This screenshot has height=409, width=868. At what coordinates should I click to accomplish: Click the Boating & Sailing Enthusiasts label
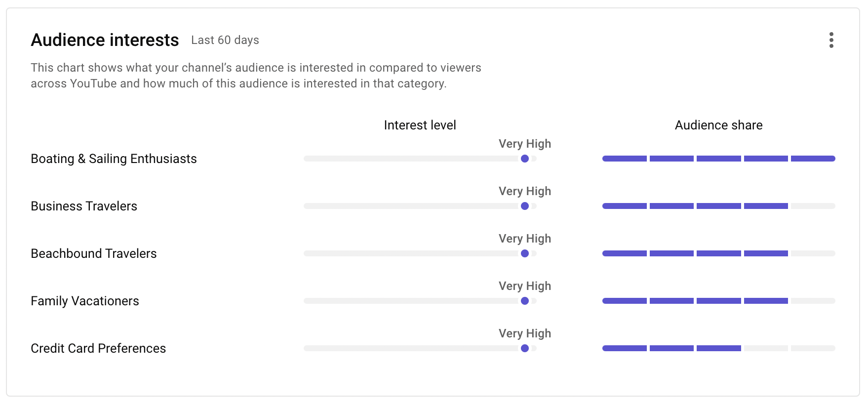point(114,159)
